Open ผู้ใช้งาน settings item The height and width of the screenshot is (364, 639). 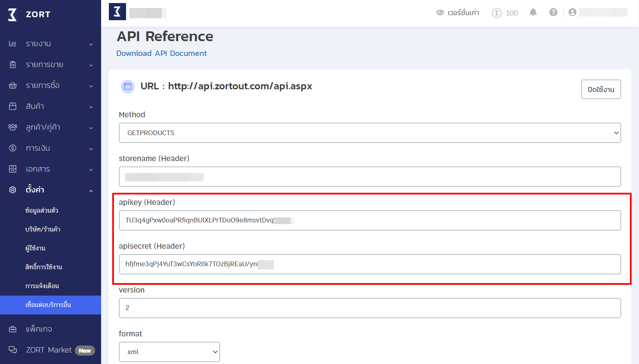point(35,248)
